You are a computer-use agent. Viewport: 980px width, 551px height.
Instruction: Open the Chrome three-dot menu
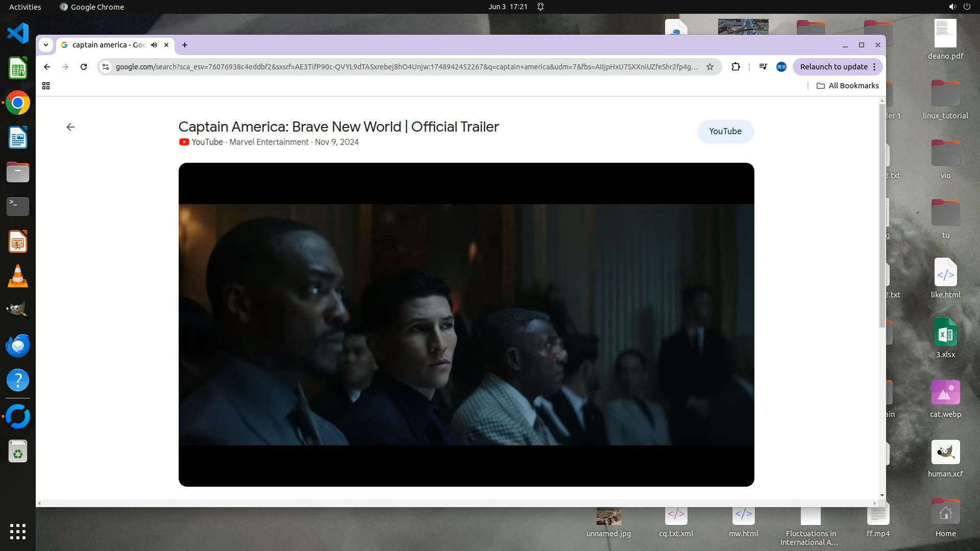coord(874,67)
